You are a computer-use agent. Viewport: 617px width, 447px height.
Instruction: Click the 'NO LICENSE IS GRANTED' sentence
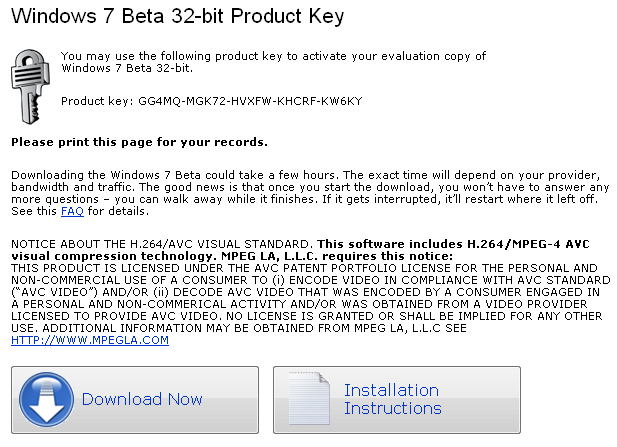(414, 316)
